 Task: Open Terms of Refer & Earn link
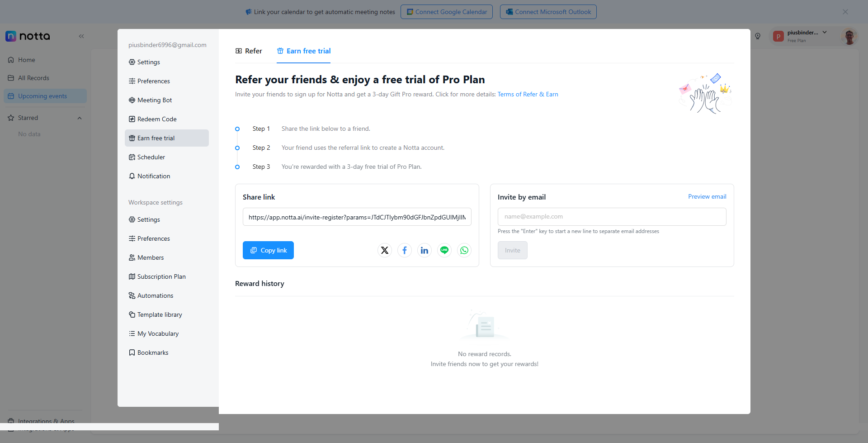coord(528,94)
